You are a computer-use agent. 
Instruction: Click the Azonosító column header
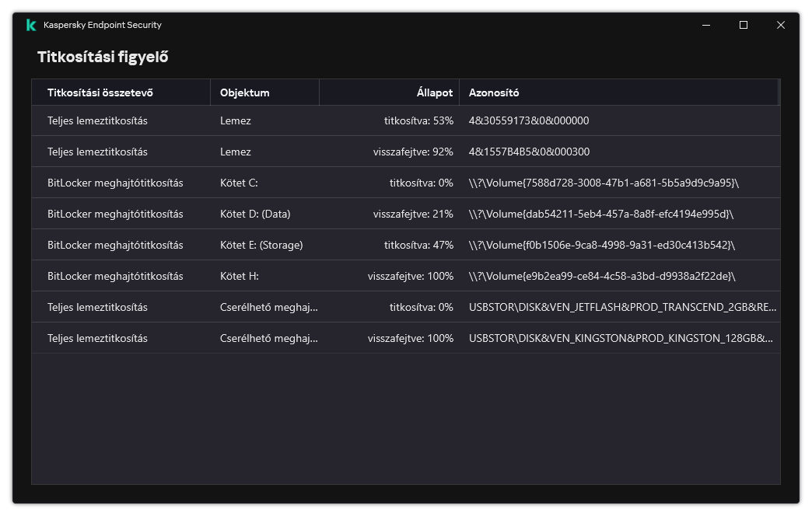[x=494, y=92]
